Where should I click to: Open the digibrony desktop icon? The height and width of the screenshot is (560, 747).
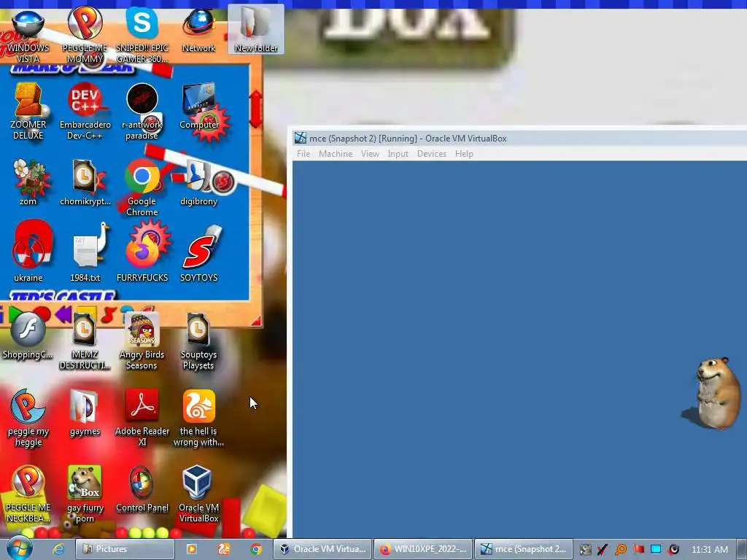(198, 183)
